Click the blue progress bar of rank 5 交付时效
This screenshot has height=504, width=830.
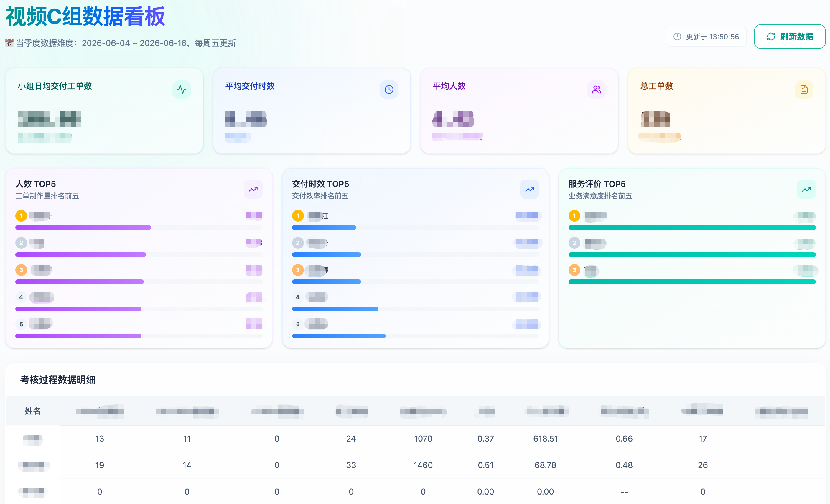click(x=339, y=336)
